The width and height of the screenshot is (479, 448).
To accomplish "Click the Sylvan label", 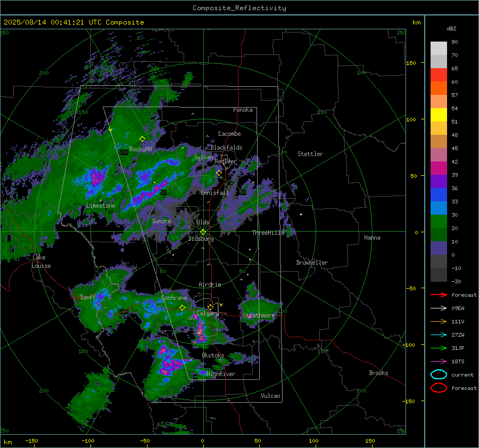I will tap(203, 157).
